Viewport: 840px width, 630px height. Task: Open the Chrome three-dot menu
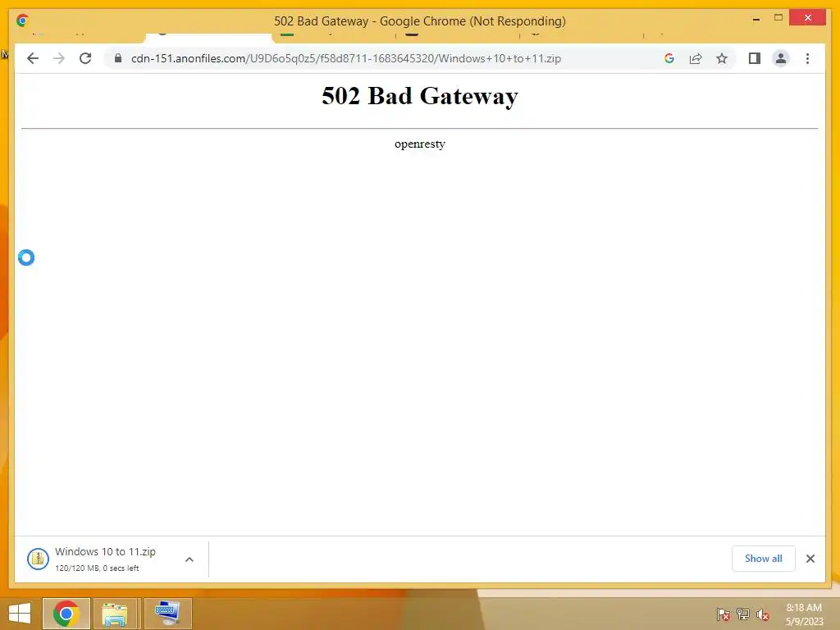click(807, 58)
